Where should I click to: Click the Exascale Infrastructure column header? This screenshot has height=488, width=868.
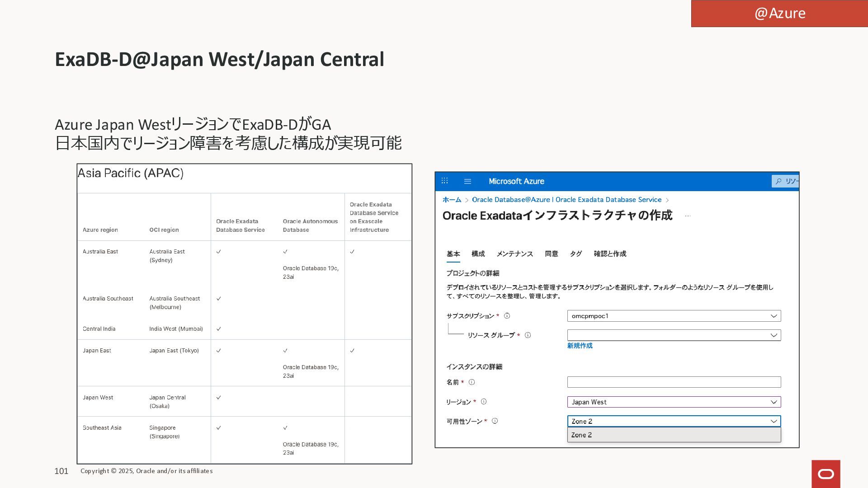point(374,217)
